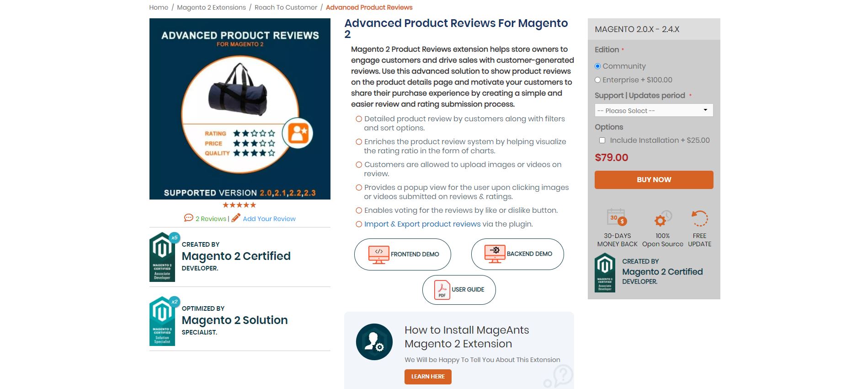Click How to Install MageAnts heading
This screenshot has width=868, height=389.
(x=467, y=337)
